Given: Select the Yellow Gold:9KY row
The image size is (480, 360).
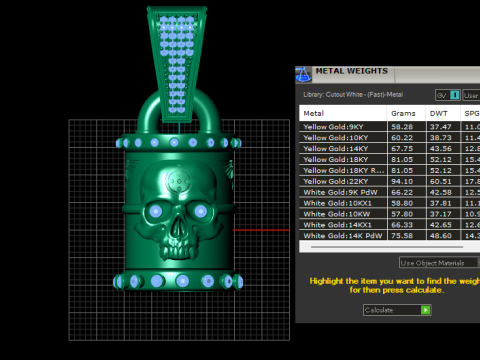Looking at the screenshot, I should (x=390, y=127).
